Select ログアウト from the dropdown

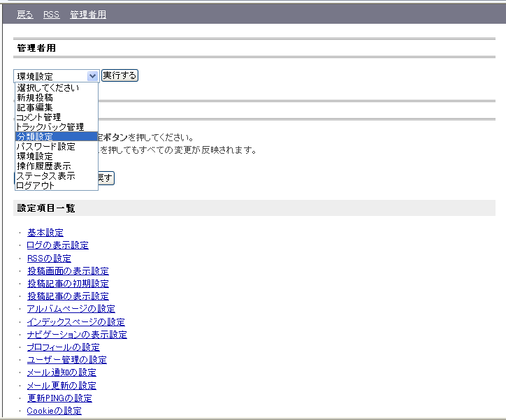click(35, 186)
